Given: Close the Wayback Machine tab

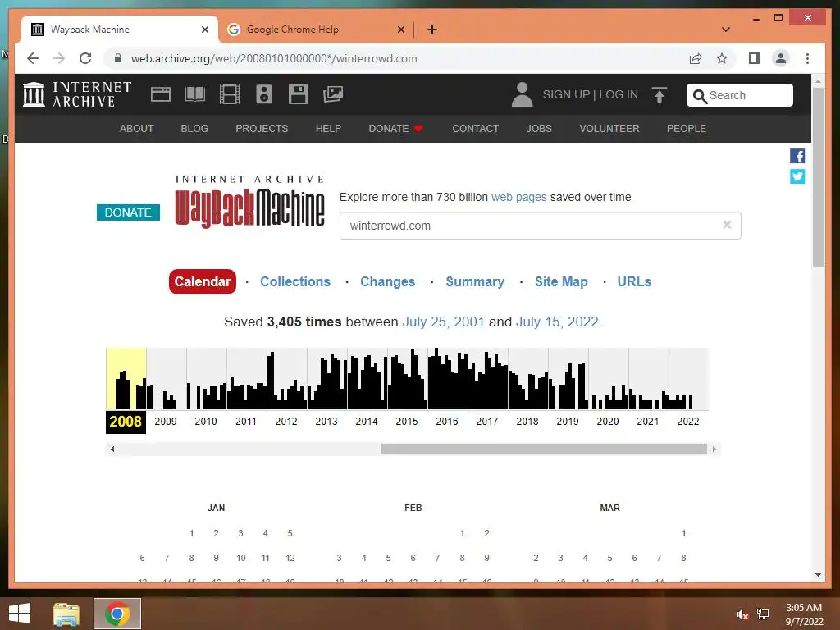Looking at the screenshot, I should [204, 30].
